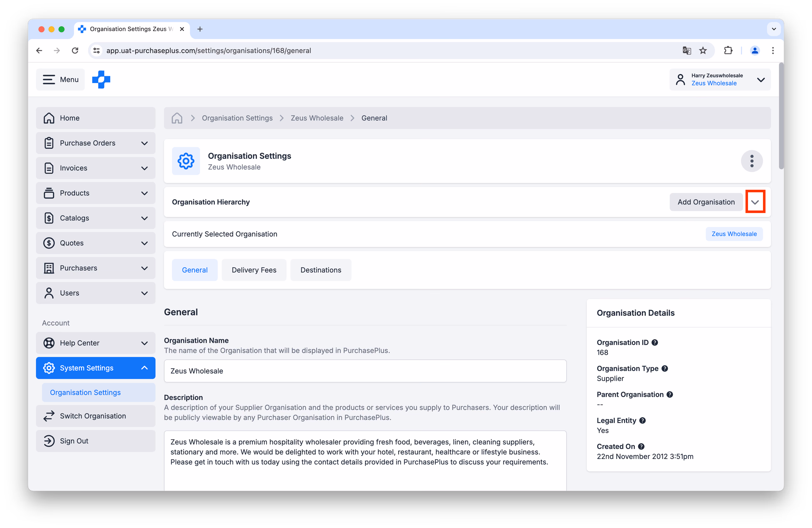The width and height of the screenshot is (812, 528).
Task: Click the Organisation Type help icon
Action: point(665,368)
